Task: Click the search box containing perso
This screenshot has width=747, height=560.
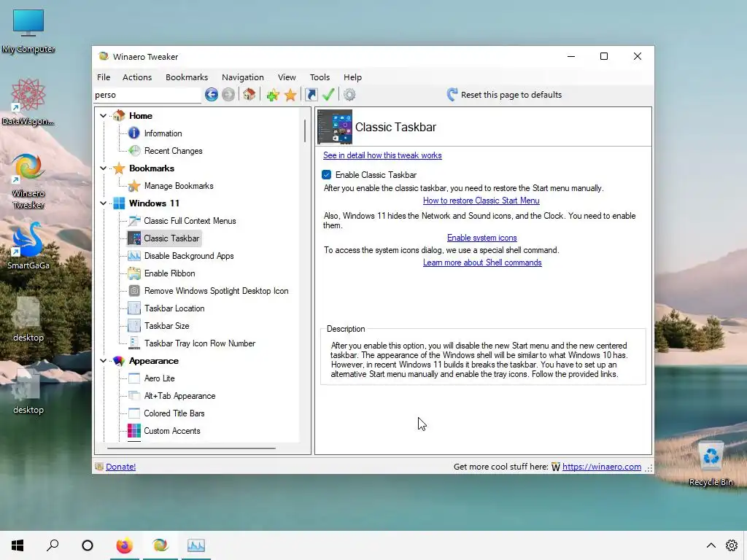Action: coord(147,95)
